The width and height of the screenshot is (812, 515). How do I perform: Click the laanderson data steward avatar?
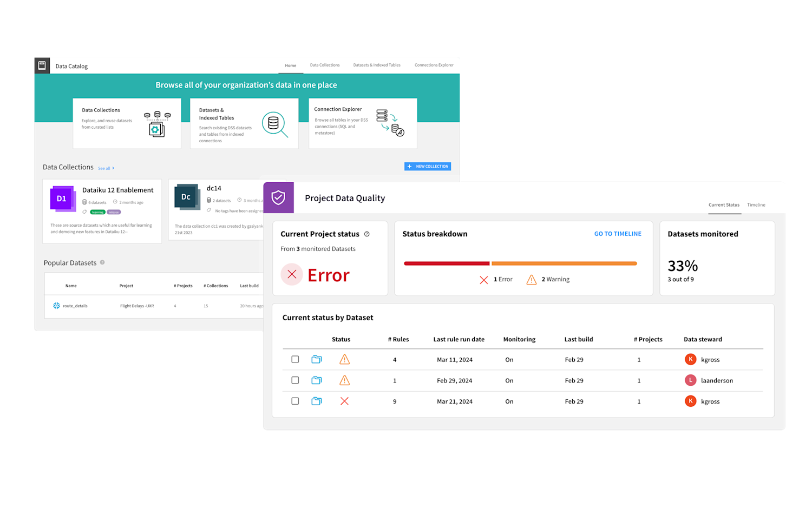tap(690, 380)
